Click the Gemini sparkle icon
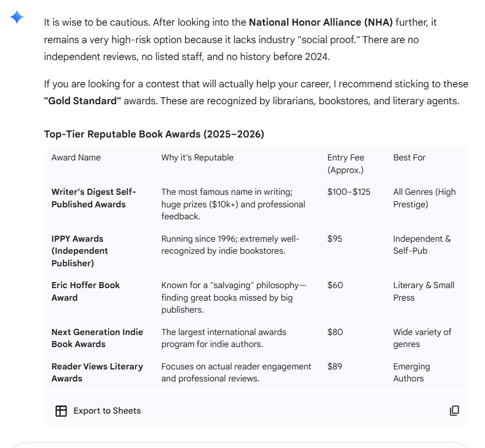Image resolution: width=485 pixels, height=448 pixels. coord(17,18)
